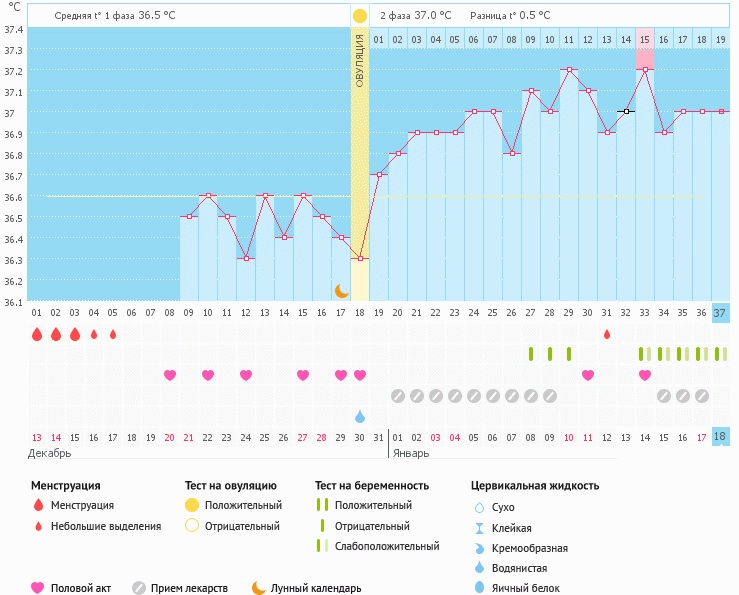Click the 'Яичный белок' legend entry
739x595 pixels.
(x=524, y=588)
